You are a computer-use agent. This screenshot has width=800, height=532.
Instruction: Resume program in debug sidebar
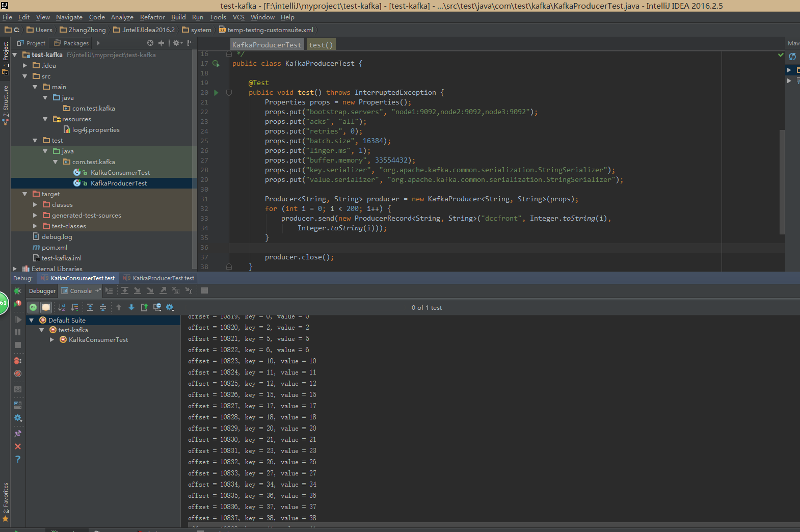click(x=18, y=320)
